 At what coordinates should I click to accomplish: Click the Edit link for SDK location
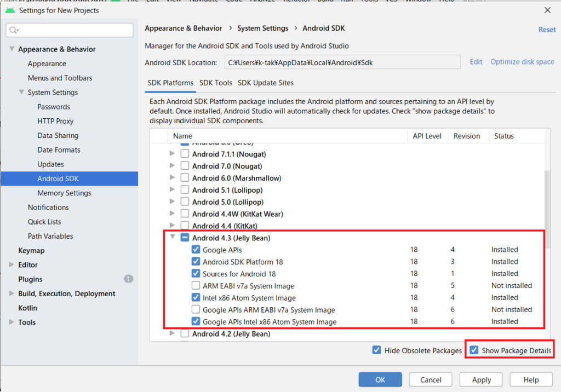pyautogui.click(x=476, y=62)
